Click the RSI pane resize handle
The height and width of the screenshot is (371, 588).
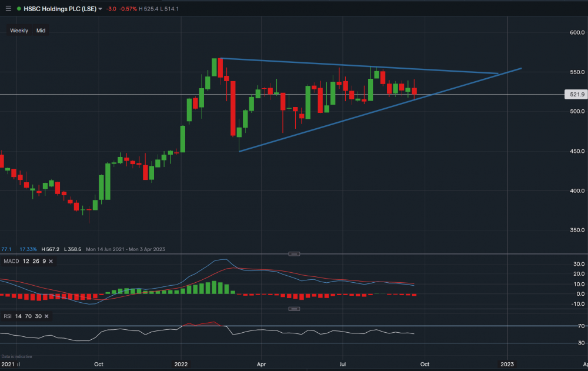294,309
